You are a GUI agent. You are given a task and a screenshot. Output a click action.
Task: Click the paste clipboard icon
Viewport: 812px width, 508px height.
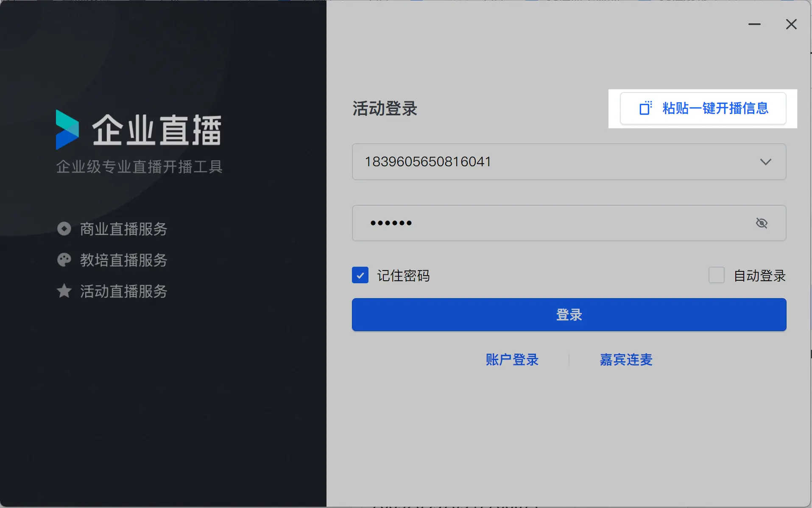click(x=645, y=108)
